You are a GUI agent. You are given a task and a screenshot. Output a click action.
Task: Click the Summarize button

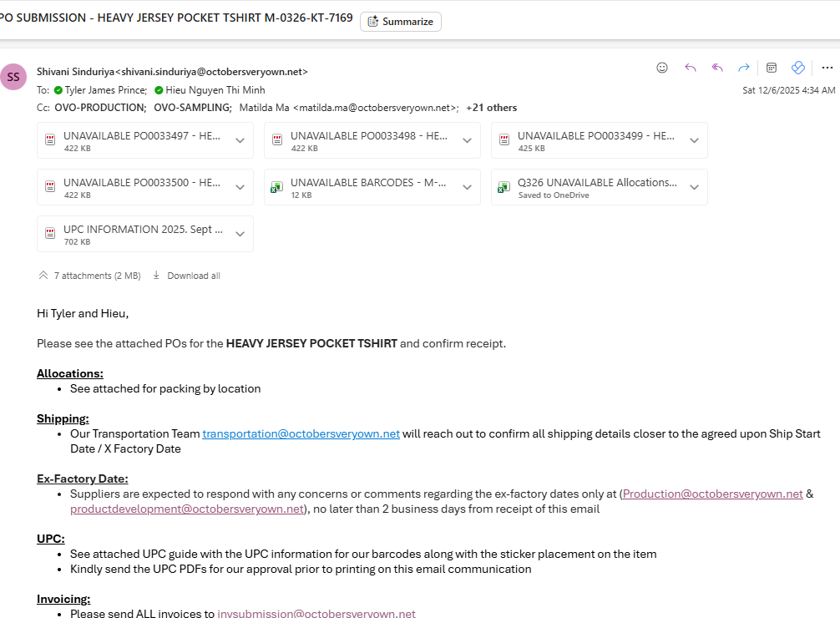(x=401, y=22)
